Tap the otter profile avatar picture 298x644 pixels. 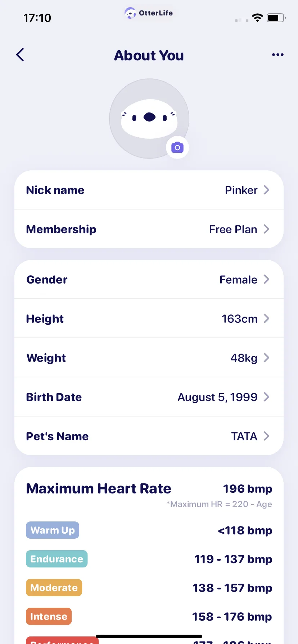(x=149, y=119)
